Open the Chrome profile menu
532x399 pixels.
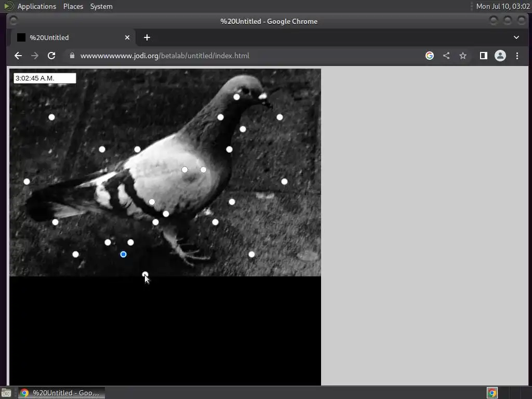click(500, 56)
